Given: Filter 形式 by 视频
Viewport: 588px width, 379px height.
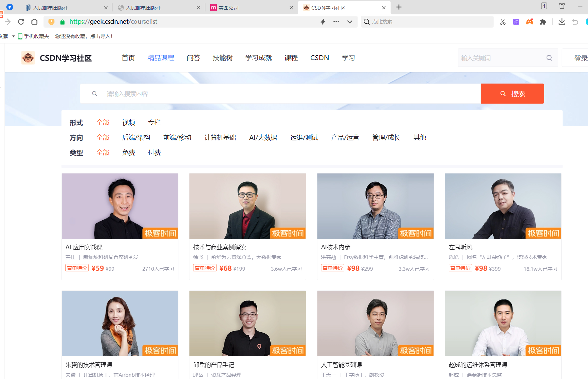Looking at the screenshot, I should (x=129, y=123).
